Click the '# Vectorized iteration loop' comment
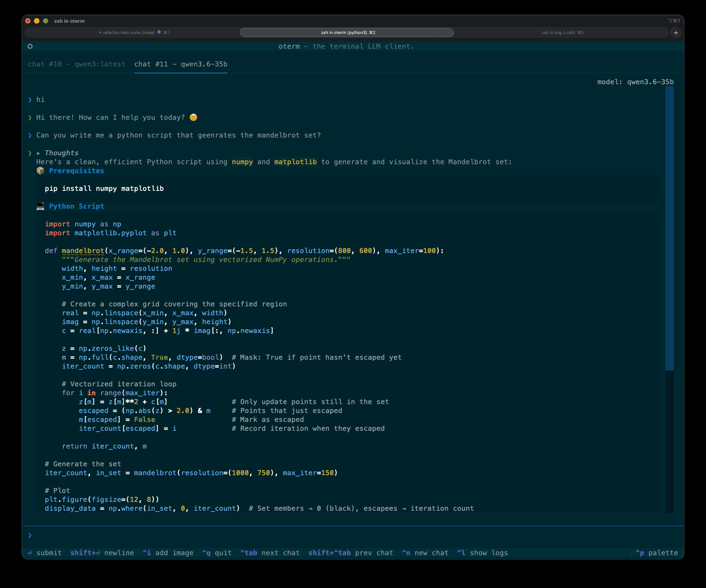The height and width of the screenshot is (588, 706). [119, 384]
